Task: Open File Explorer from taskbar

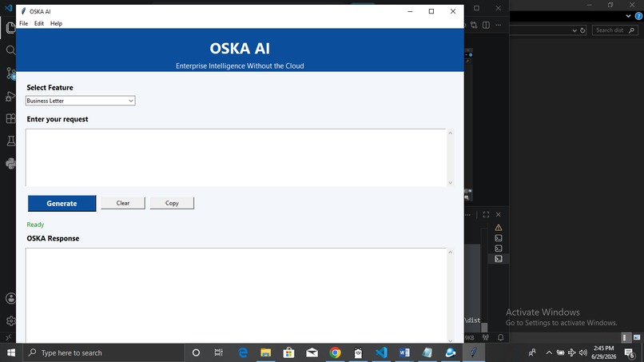Action: coord(266,352)
